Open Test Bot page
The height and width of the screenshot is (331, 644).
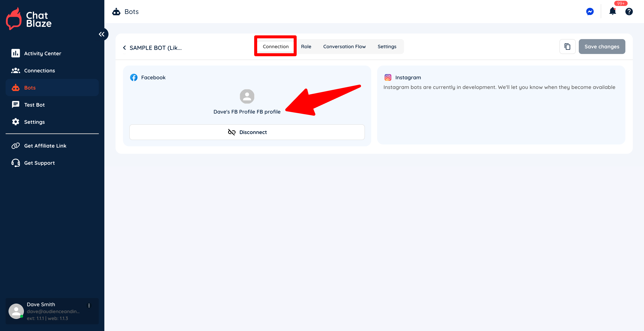pyautogui.click(x=34, y=105)
